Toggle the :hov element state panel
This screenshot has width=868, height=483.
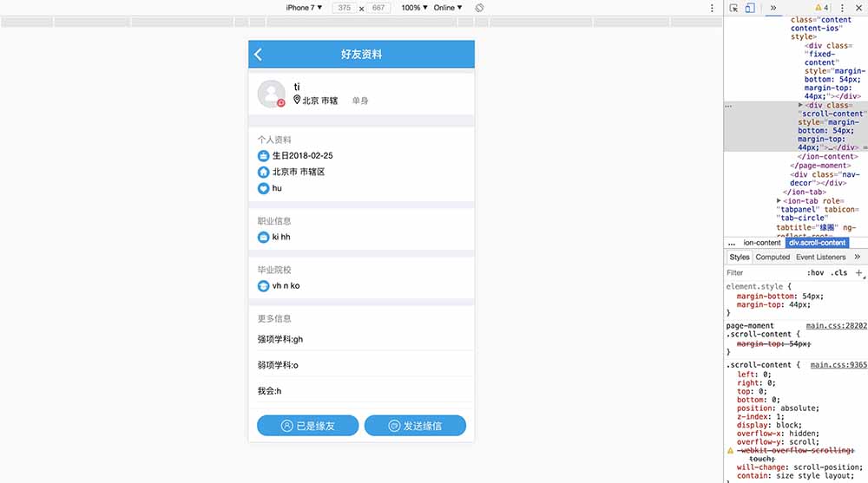click(815, 273)
